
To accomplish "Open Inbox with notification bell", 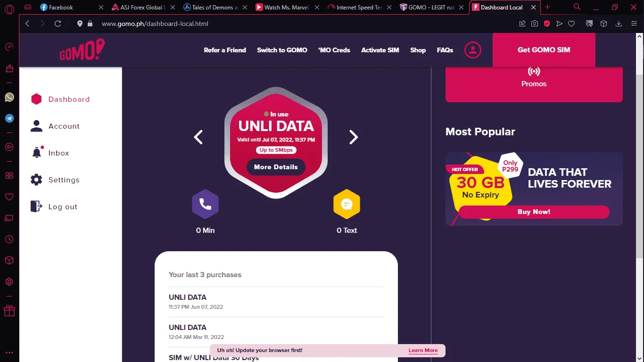I will click(50, 153).
